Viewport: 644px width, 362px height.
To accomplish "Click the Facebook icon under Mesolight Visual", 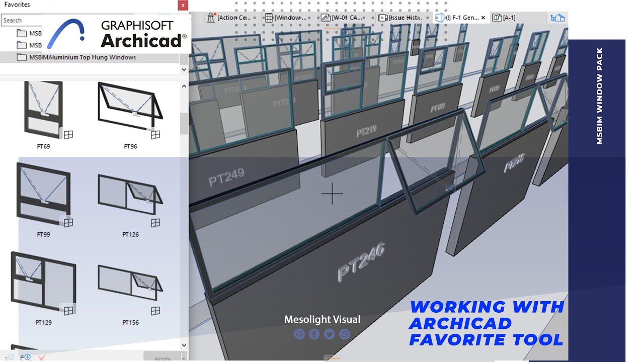I will 314,334.
